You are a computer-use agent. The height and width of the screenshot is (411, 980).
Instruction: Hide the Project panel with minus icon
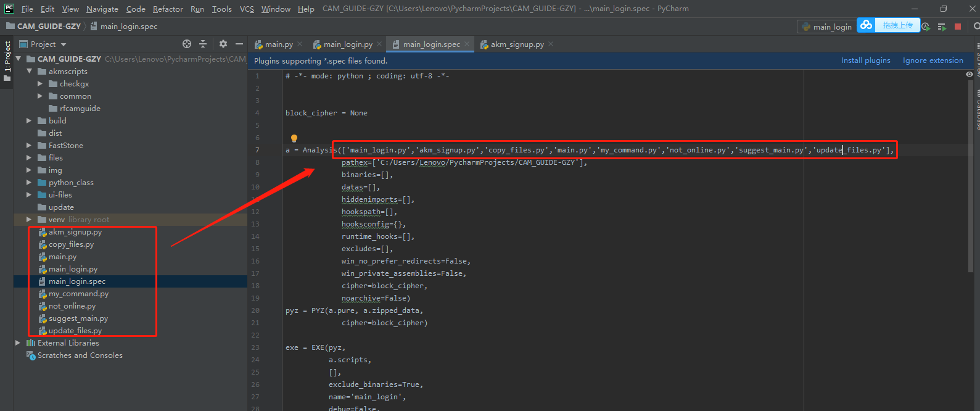(239, 44)
